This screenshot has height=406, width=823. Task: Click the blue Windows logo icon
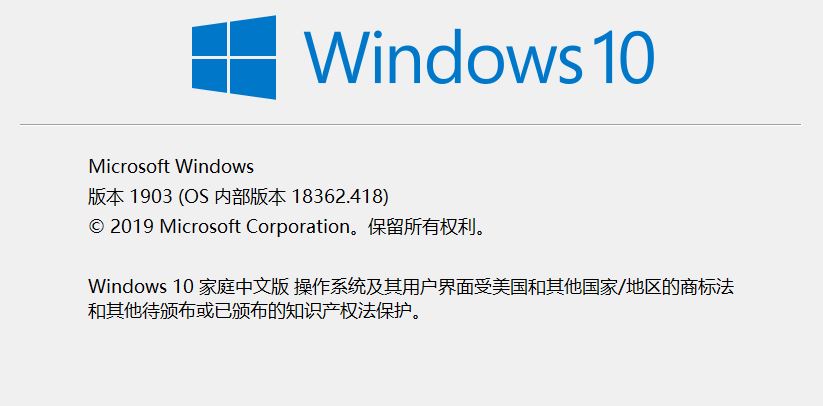click(234, 57)
